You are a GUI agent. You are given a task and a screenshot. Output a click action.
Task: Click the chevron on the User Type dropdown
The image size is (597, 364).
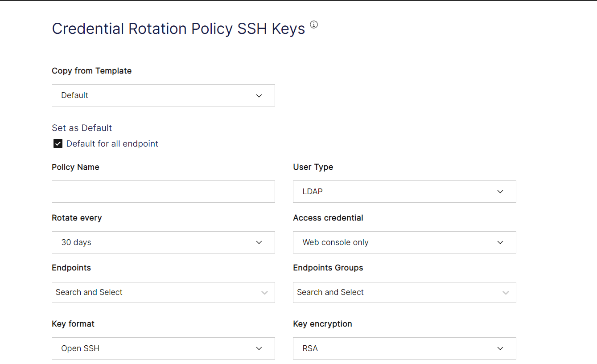[x=500, y=192]
